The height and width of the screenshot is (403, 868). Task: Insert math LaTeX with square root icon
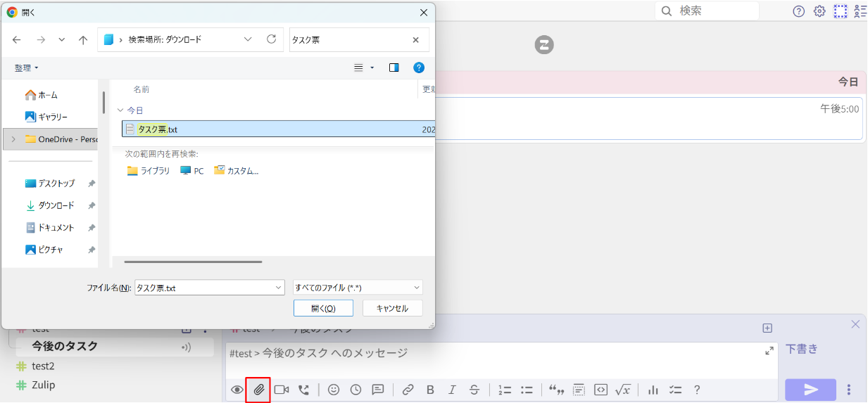point(623,390)
